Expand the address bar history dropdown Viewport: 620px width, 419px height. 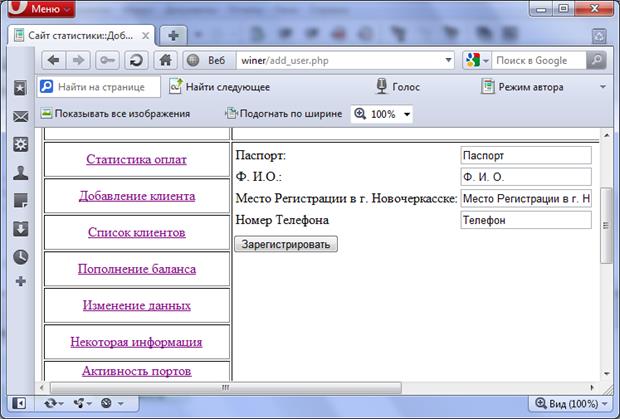[x=448, y=60]
